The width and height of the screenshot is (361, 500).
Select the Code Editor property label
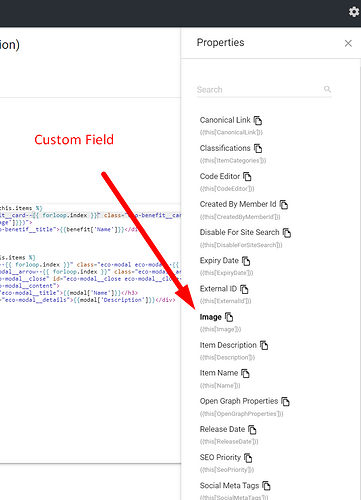click(220, 176)
